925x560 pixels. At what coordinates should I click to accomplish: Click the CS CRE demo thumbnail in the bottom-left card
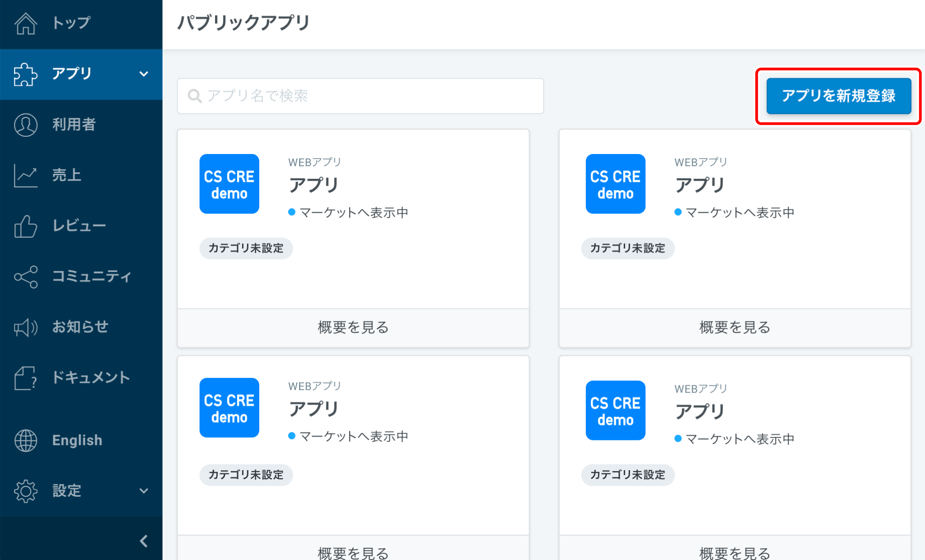coord(229,408)
